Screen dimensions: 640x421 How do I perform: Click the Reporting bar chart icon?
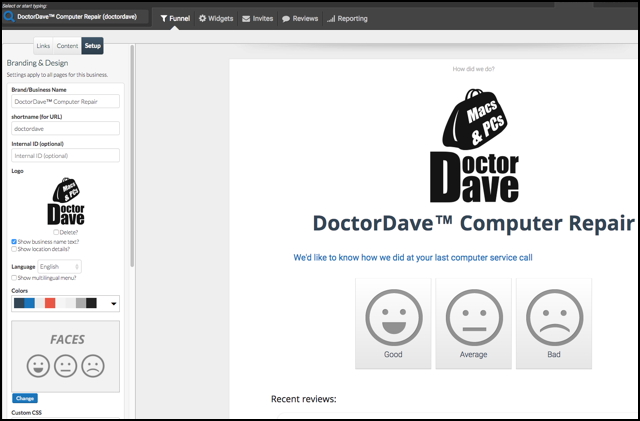[x=331, y=19]
